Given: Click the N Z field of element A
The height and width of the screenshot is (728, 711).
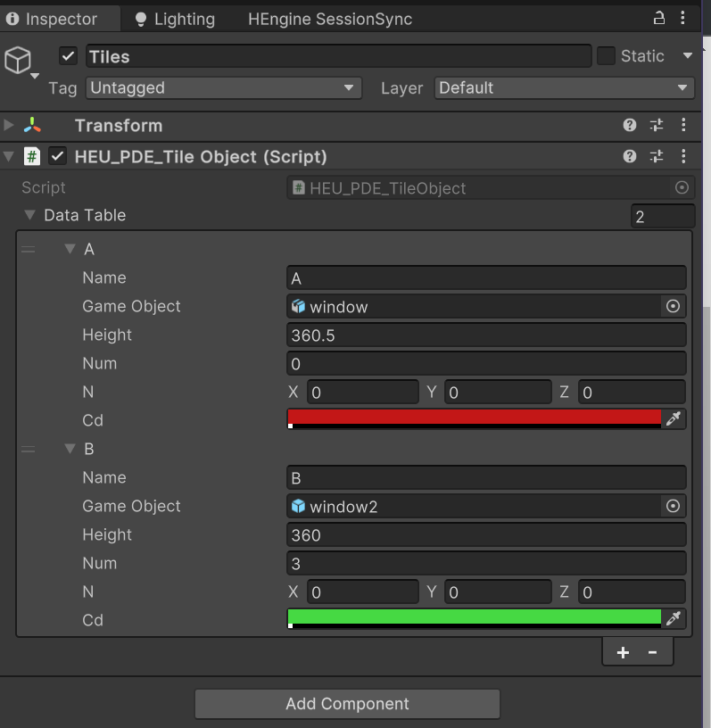Looking at the screenshot, I should tap(632, 392).
